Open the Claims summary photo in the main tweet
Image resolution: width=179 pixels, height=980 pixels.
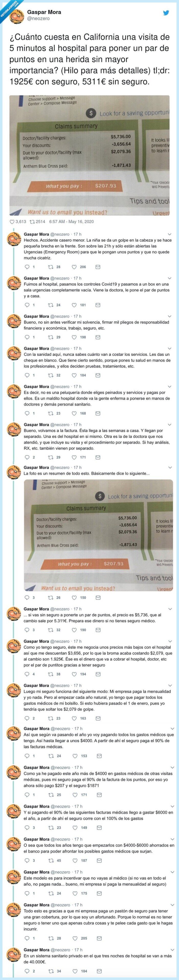click(x=89, y=154)
